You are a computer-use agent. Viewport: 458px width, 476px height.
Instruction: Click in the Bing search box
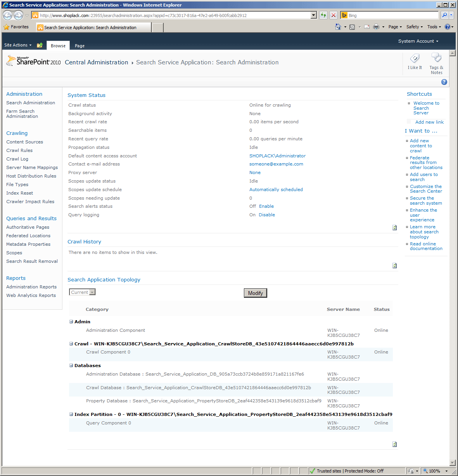392,15
